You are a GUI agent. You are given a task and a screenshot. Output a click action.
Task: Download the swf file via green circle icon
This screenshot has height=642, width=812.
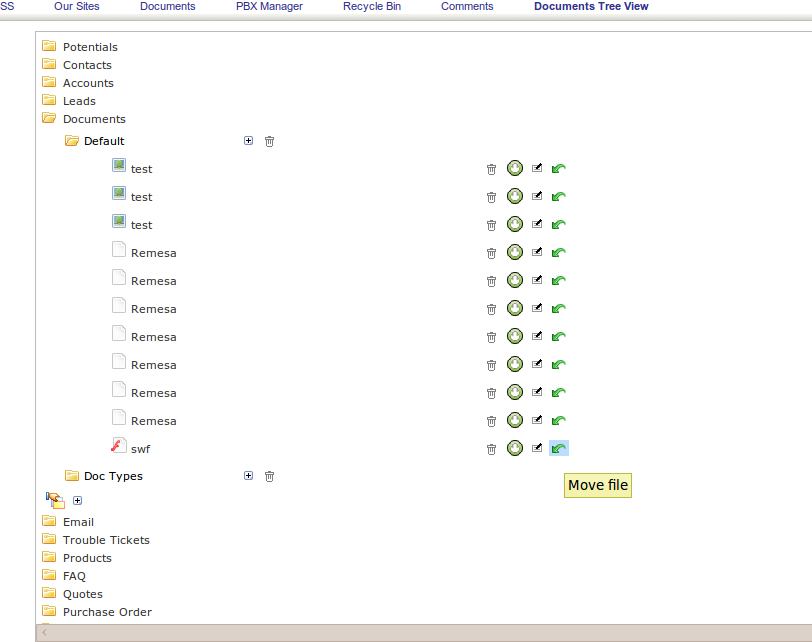point(515,448)
